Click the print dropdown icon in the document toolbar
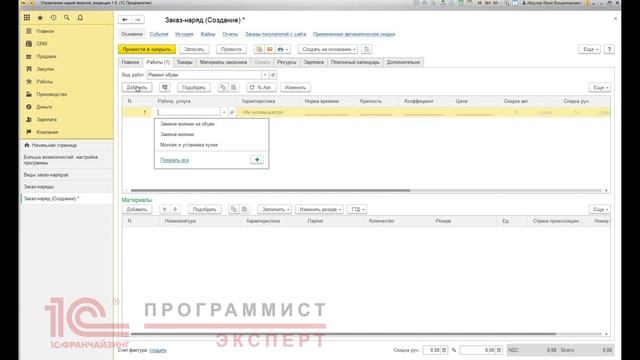The height and width of the screenshot is (360, 640). pos(283,49)
